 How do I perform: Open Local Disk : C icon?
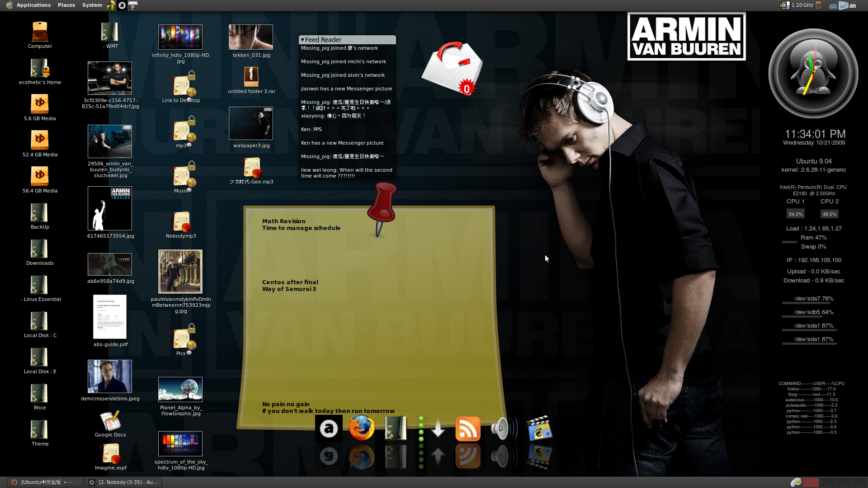[40, 321]
